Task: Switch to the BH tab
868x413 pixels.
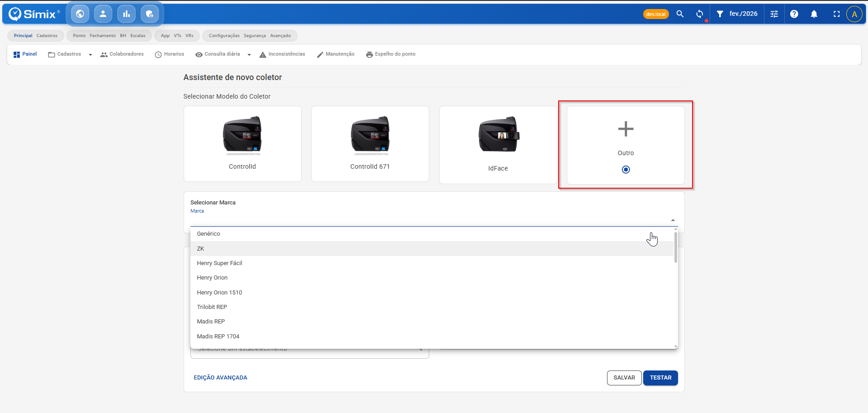Action: (123, 36)
